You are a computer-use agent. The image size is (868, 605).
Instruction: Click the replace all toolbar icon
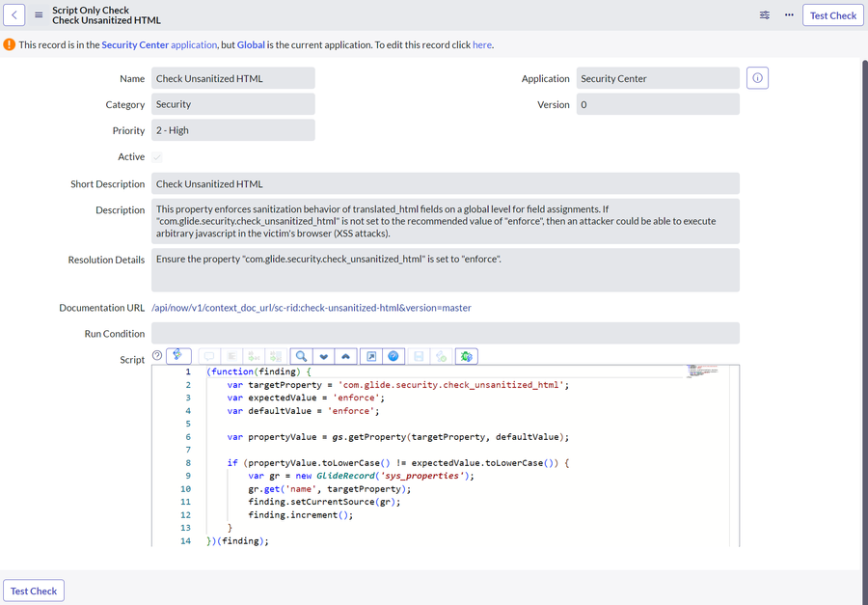pyautogui.click(x=276, y=356)
